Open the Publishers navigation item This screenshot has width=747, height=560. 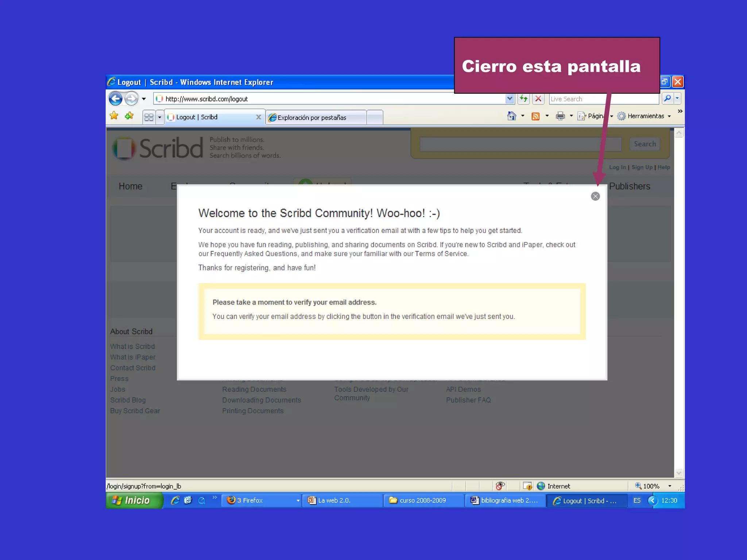click(630, 186)
